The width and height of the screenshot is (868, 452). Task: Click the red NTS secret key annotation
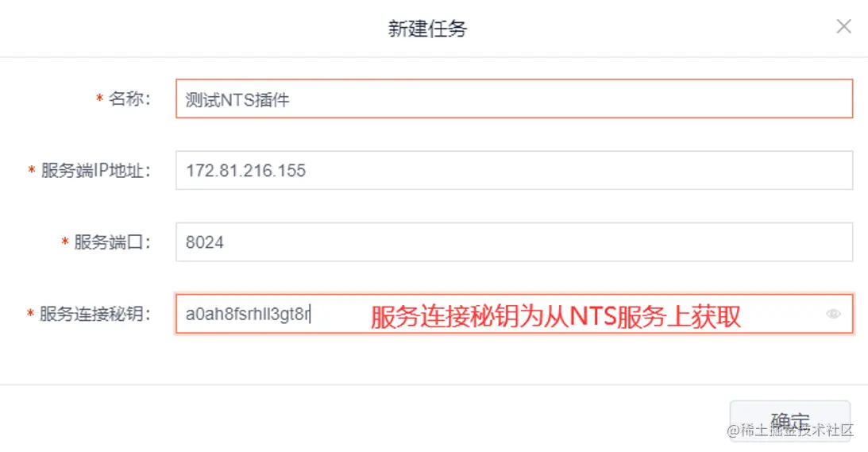556,317
